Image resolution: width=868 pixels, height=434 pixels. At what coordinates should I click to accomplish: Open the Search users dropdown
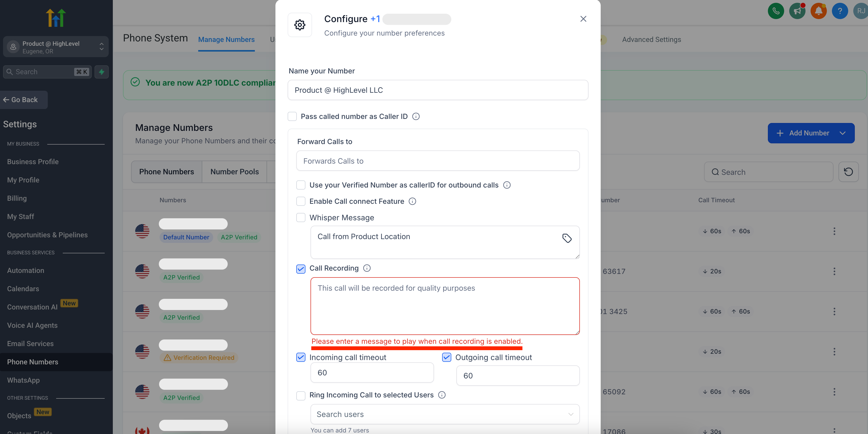445,414
